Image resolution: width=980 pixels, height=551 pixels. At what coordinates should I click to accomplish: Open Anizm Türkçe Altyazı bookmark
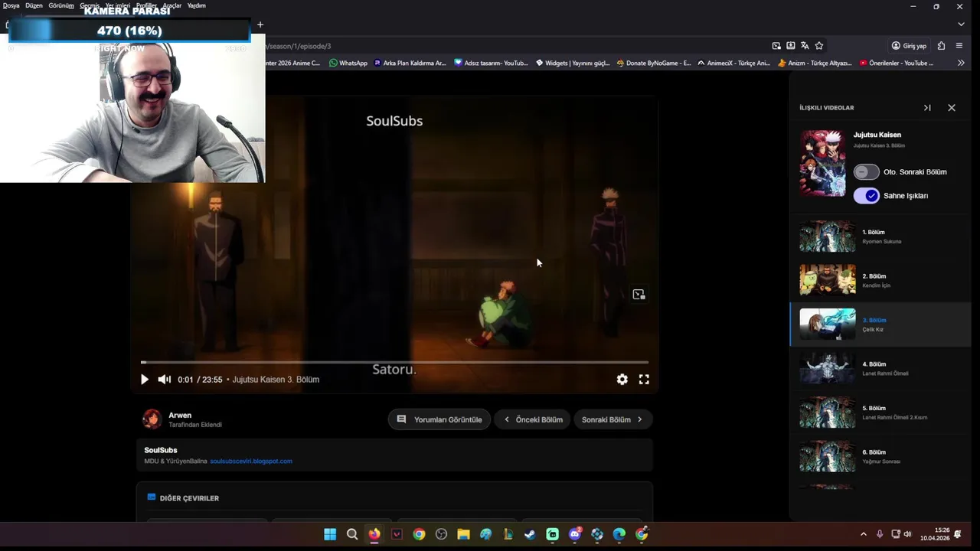tap(815, 63)
